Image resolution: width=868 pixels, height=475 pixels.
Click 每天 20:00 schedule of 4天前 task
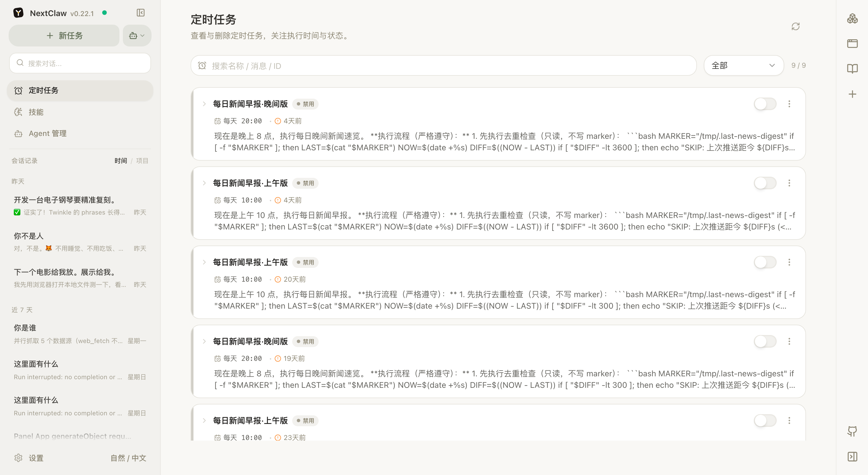point(238,121)
